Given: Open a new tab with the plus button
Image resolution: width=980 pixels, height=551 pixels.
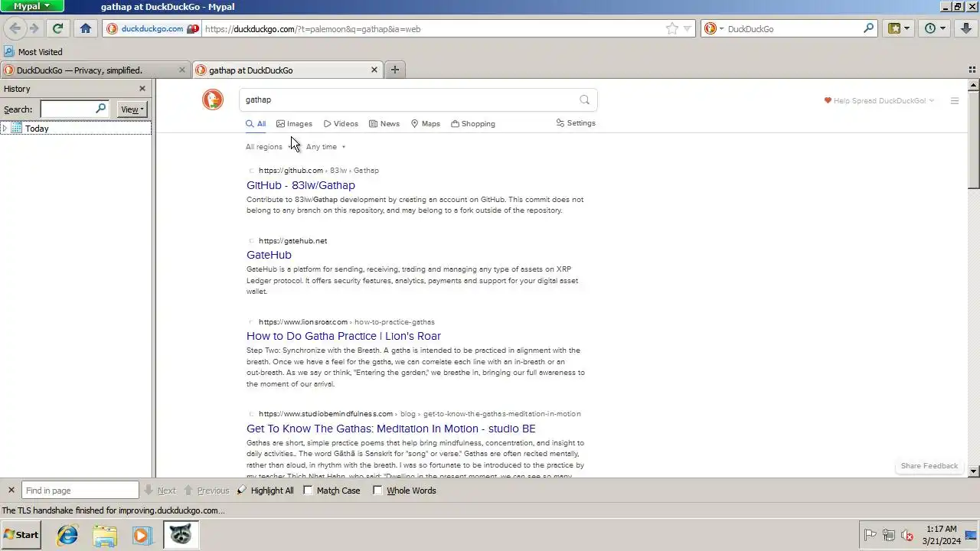Looking at the screenshot, I should pos(395,70).
